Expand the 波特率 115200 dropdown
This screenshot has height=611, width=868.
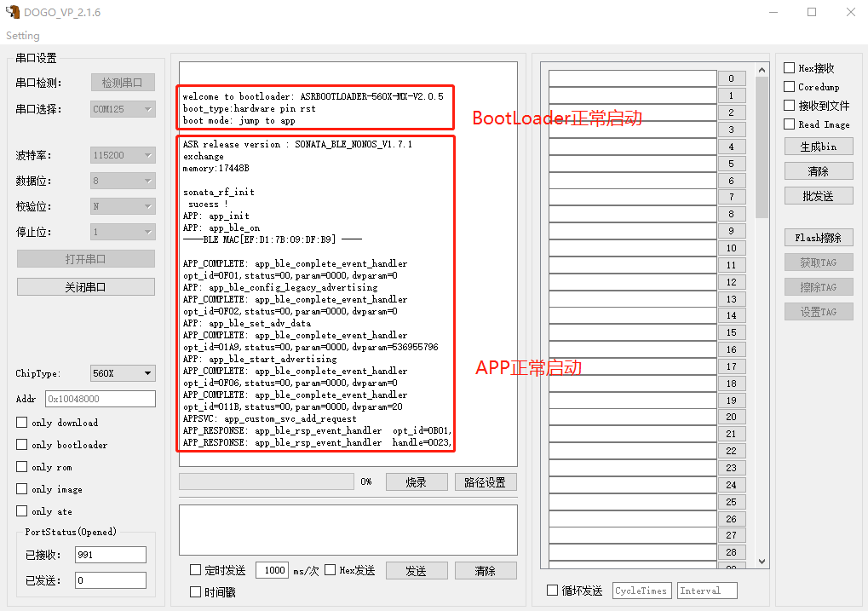click(123, 155)
